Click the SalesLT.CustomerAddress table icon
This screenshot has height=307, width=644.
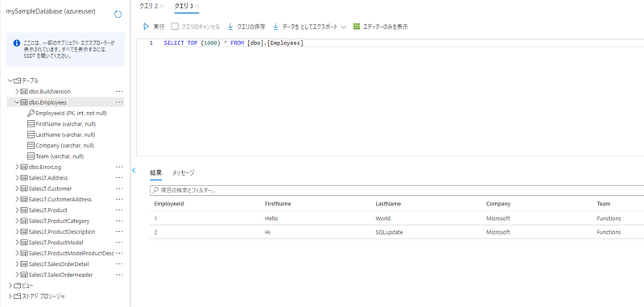24,199
